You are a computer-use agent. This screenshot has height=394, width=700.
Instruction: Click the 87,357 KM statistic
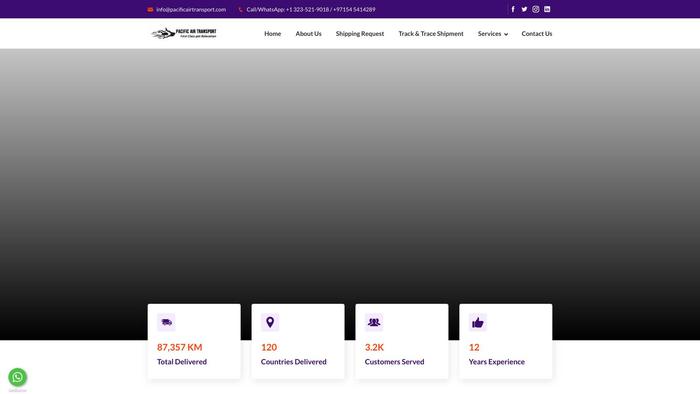(179, 347)
